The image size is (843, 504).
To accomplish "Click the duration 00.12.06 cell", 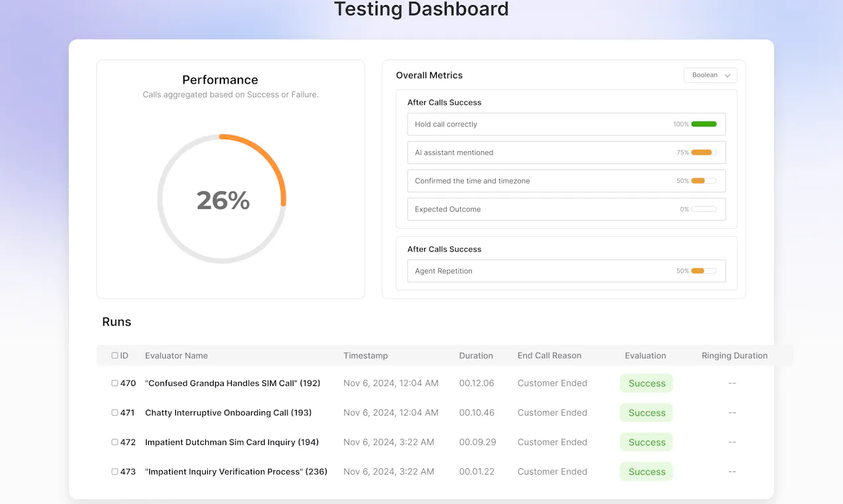I will 477,383.
